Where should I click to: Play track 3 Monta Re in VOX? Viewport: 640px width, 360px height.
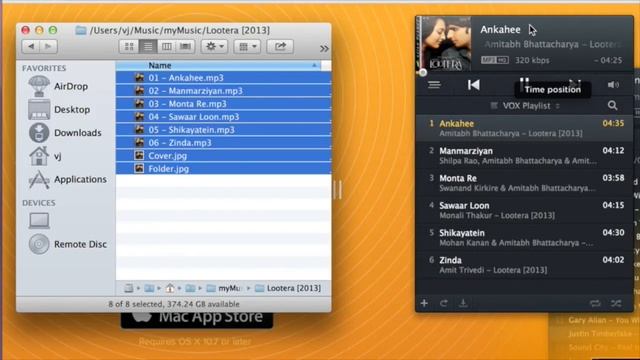coord(524,183)
